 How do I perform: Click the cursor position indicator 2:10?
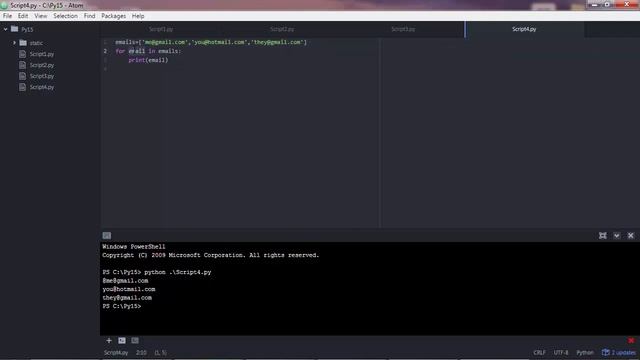pyautogui.click(x=141, y=352)
